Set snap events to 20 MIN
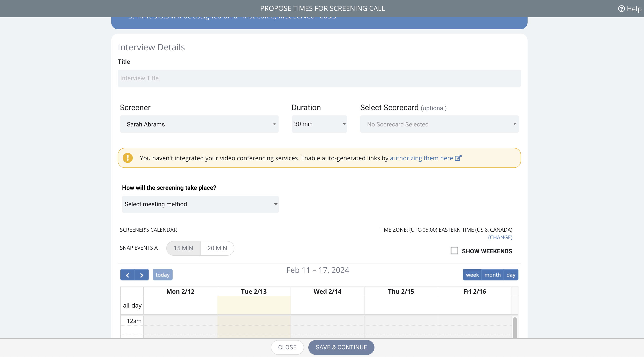The height and width of the screenshot is (357, 644). tap(217, 248)
